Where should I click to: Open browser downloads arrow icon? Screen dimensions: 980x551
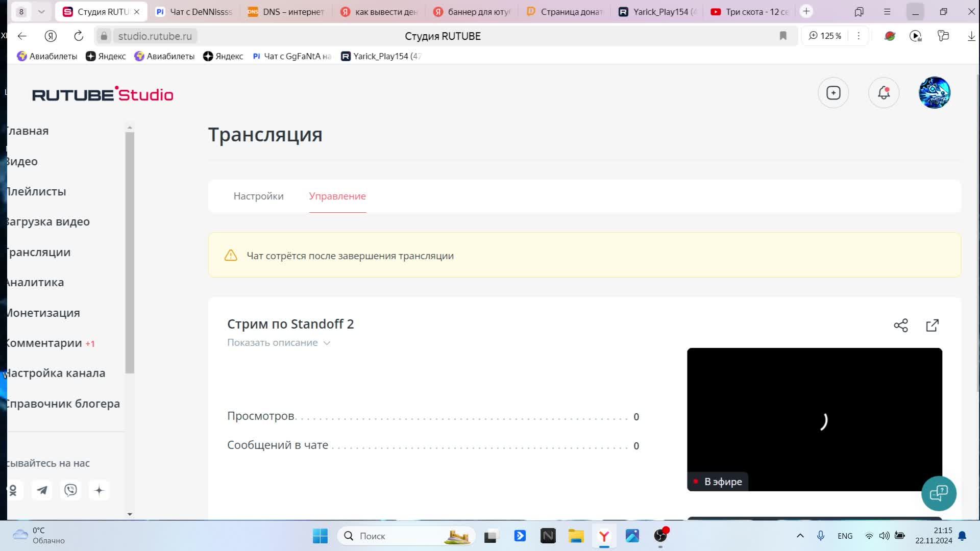971,36
